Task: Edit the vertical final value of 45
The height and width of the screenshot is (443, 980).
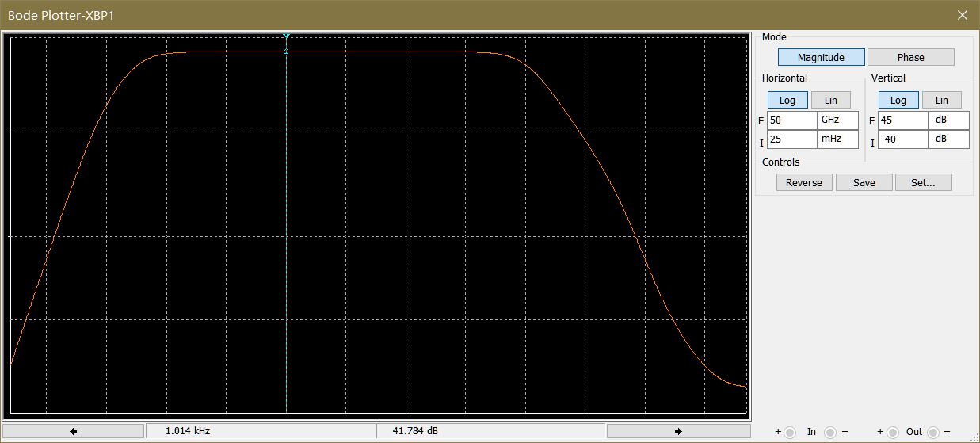Action: 903,120
